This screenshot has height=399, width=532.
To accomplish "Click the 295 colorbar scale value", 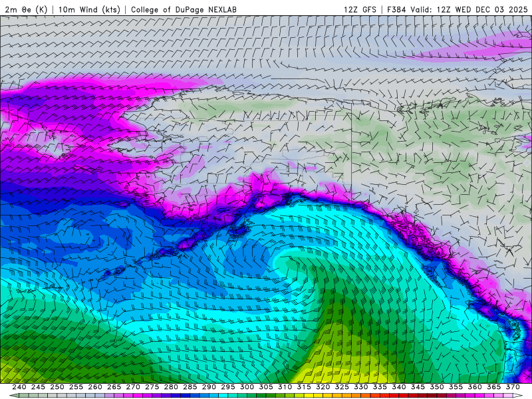I will pos(228,387).
